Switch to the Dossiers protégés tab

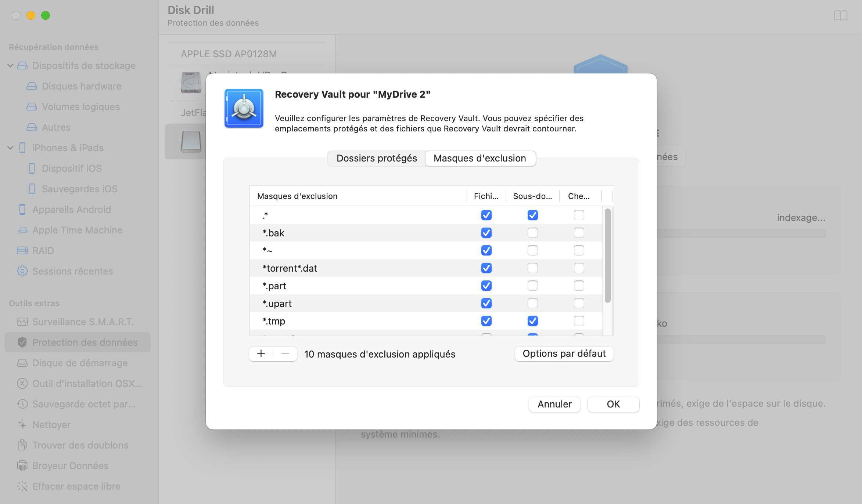[377, 158]
